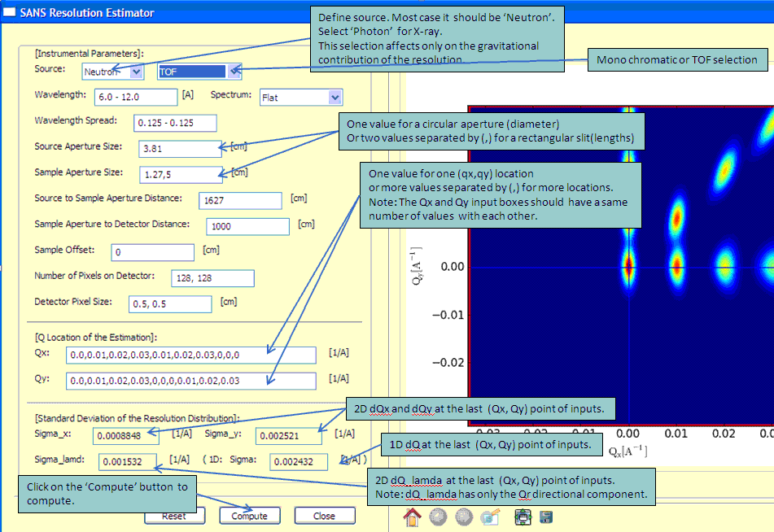Select the Sigma_x result field
Image resolution: width=774 pixels, height=532 pixels.
pos(126,435)
